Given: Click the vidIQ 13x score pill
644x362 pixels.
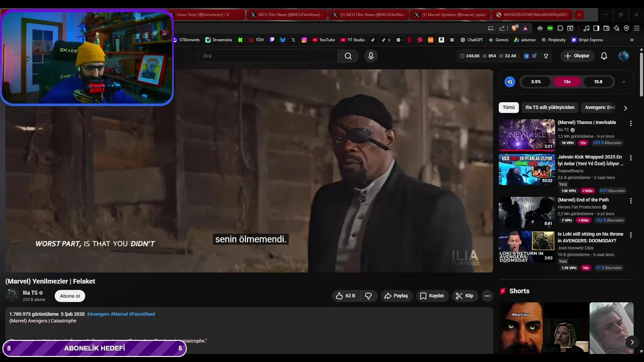Looking at the screenshot, I should tap(567, 82).
